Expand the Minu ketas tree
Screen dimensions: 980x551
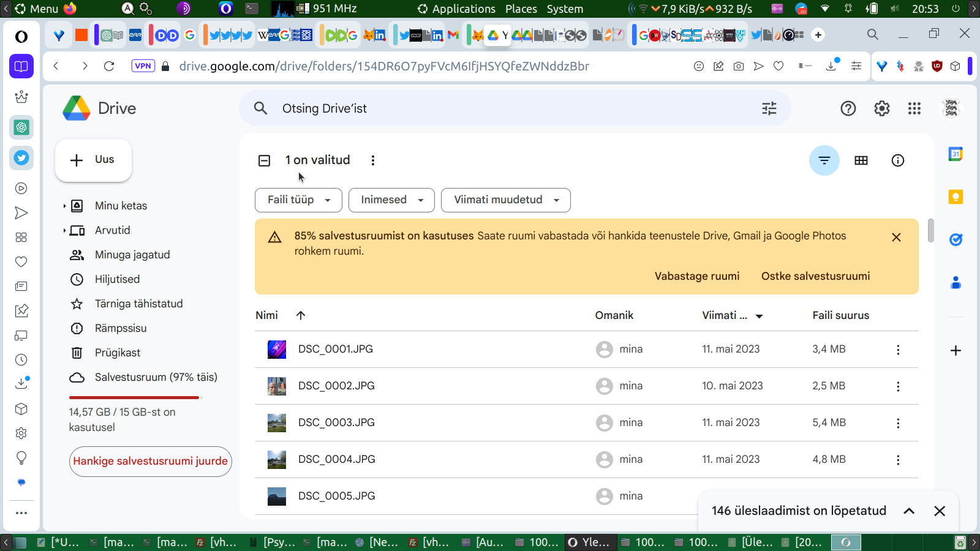click(64, 206)
